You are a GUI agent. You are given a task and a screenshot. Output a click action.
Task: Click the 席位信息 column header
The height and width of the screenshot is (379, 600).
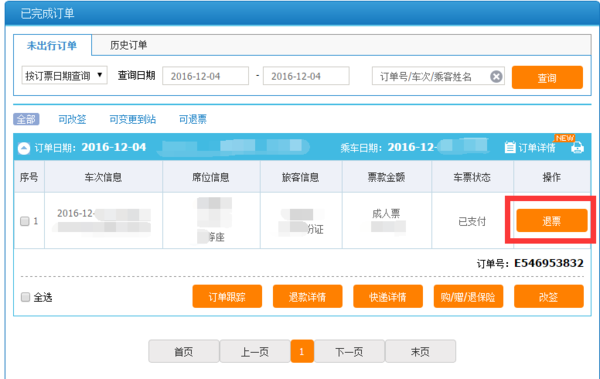(x=211, y=177)
